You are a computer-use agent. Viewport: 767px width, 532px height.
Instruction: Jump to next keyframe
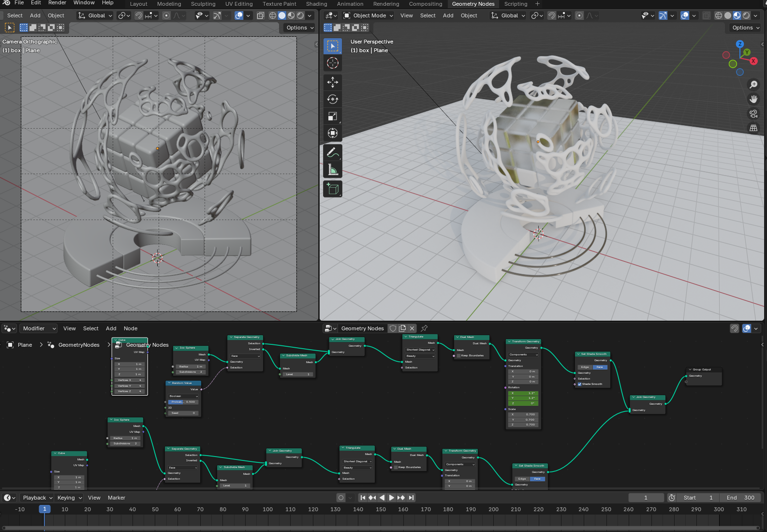(401, 498)
